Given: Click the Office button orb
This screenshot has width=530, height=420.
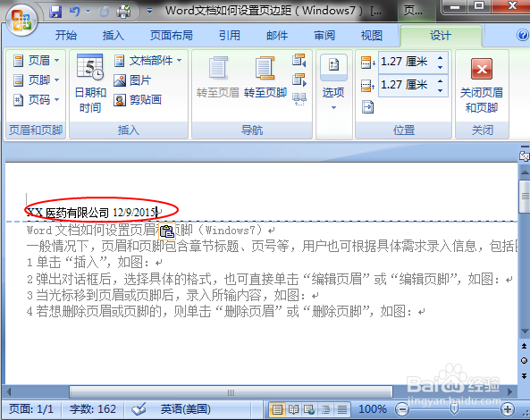Looking at the screenshot, I should 21,20.
